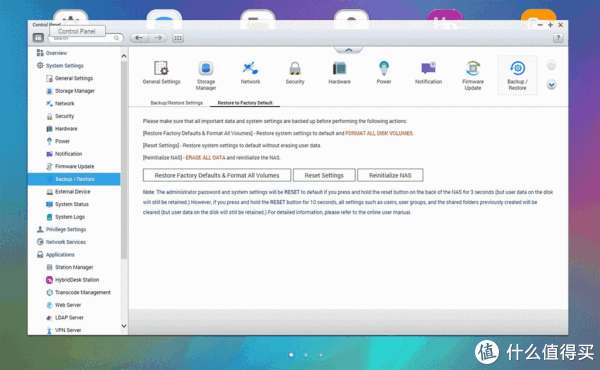This screenshot has height=370, width=600.
Task: Click Restore Factory Defaults & Format All Volumes
Action: (x=217, y=175)
